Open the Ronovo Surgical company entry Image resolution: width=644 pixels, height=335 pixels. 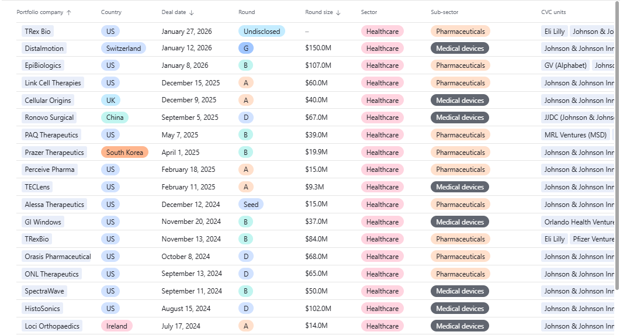[x=49, y=118]
